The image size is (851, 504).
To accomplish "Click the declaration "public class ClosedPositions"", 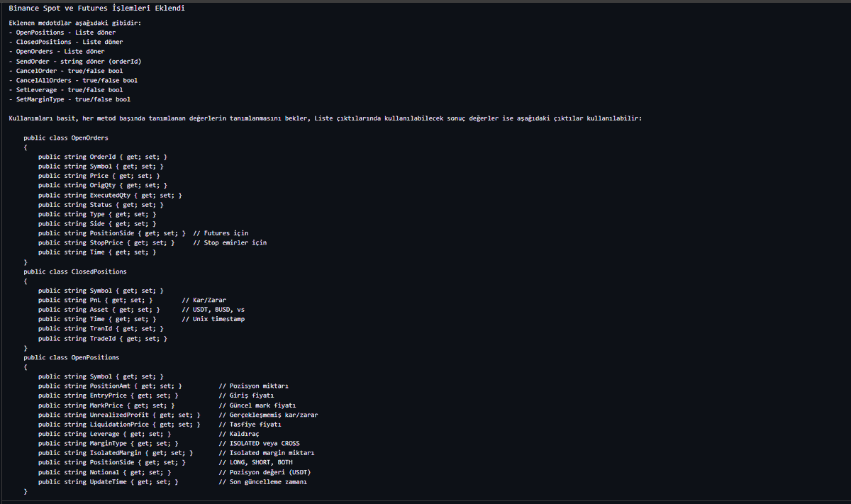I will click(x=75, y=271).
